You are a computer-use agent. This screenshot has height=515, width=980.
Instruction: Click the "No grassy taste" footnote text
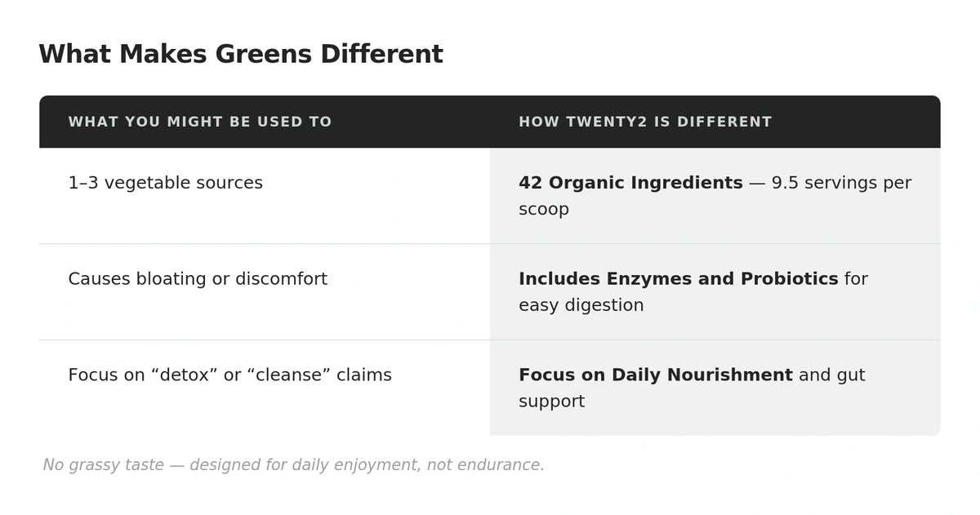point(103,465)
